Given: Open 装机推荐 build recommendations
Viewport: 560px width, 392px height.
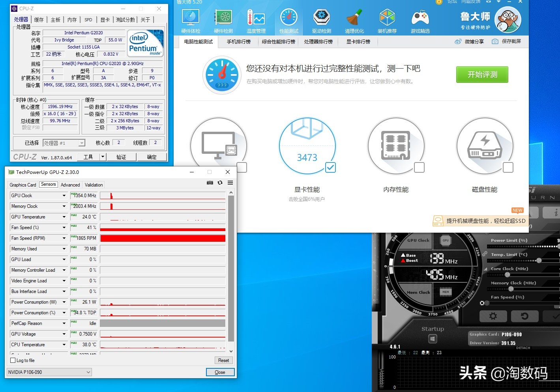Looking at the screenshot, I should pos(387,20).
